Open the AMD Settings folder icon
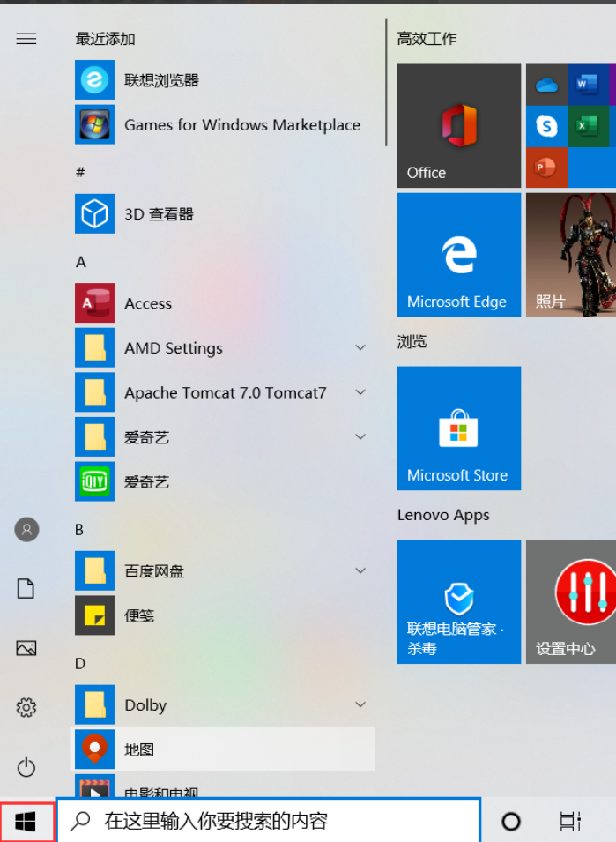616x842 pixels. point(94,348)
